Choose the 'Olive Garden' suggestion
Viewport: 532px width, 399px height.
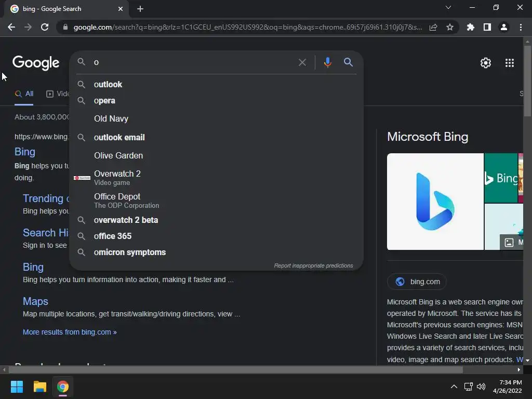click(217, 156)
